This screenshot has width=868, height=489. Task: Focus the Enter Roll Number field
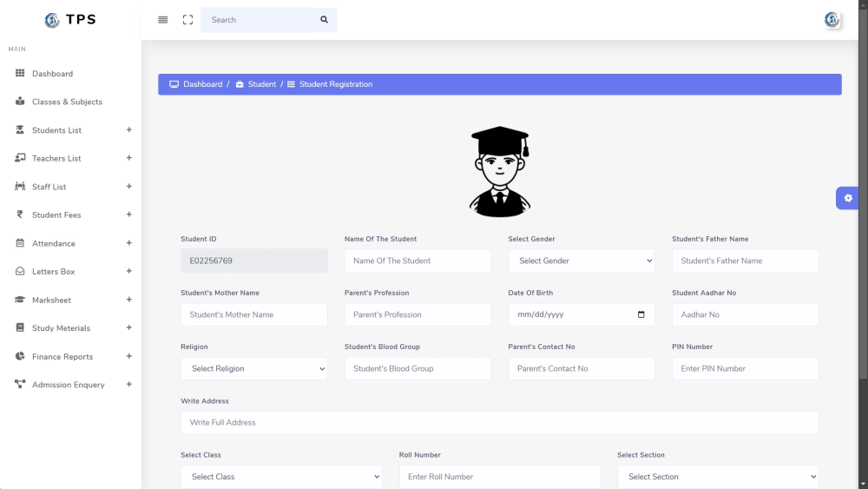point(500,477)
